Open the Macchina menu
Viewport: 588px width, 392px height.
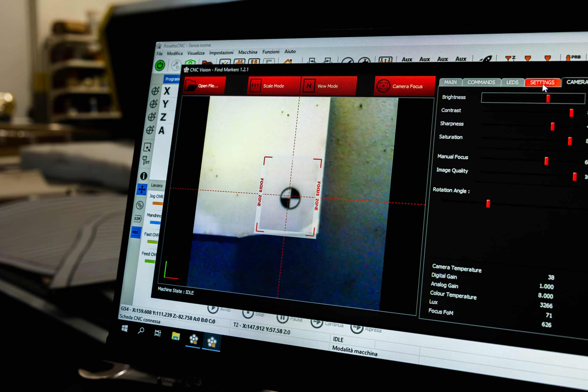(248, 52)
